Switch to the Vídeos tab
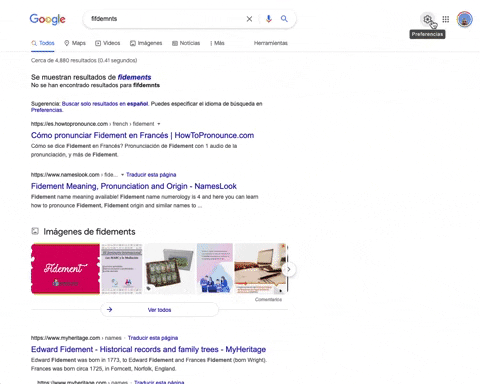Image resolution: width=480 pixels, height=384 pixels. (108, 43)
